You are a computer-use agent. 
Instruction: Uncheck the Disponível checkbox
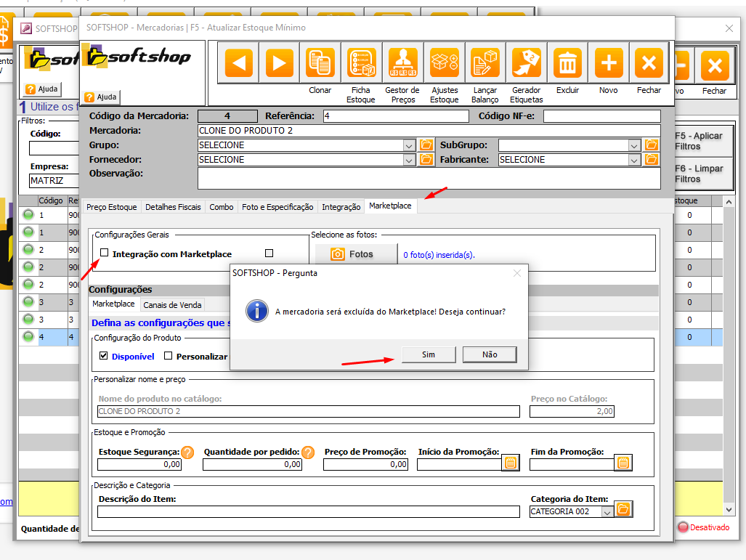(x=104, y=356)
